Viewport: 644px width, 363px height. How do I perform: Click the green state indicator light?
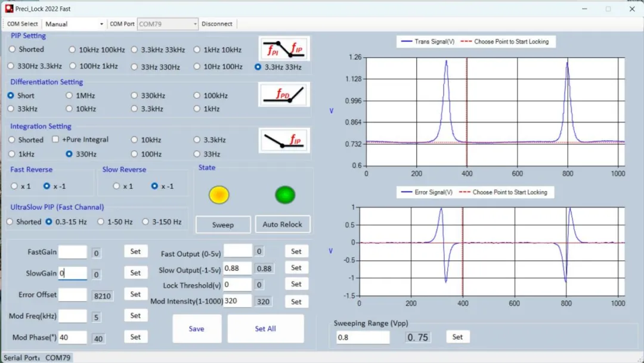pyautogui.click(x=285, y=194)
